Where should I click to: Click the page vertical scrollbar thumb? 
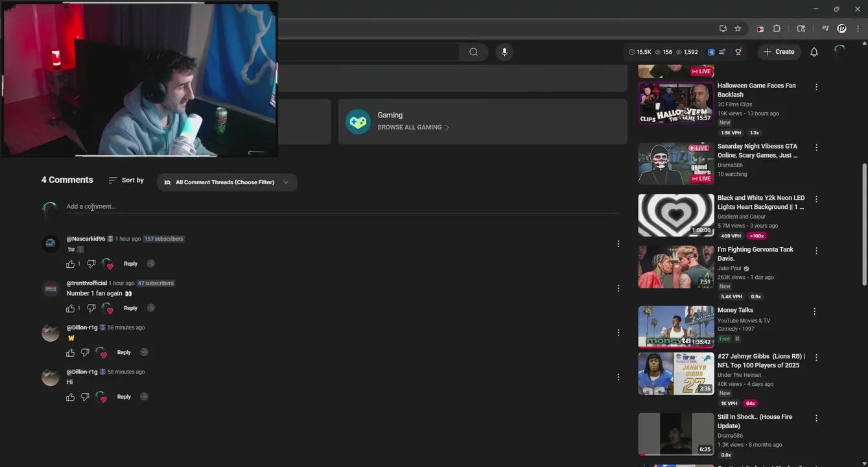tap(864, 224)
